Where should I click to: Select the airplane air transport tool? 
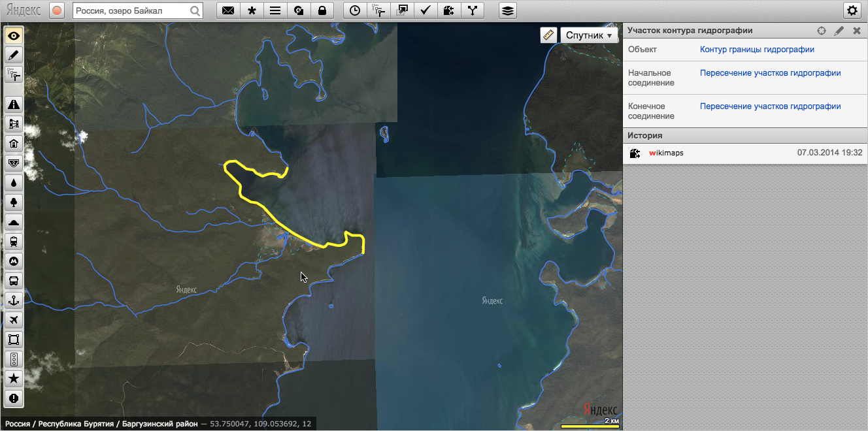pyautogui.click(x=14, y=320)
